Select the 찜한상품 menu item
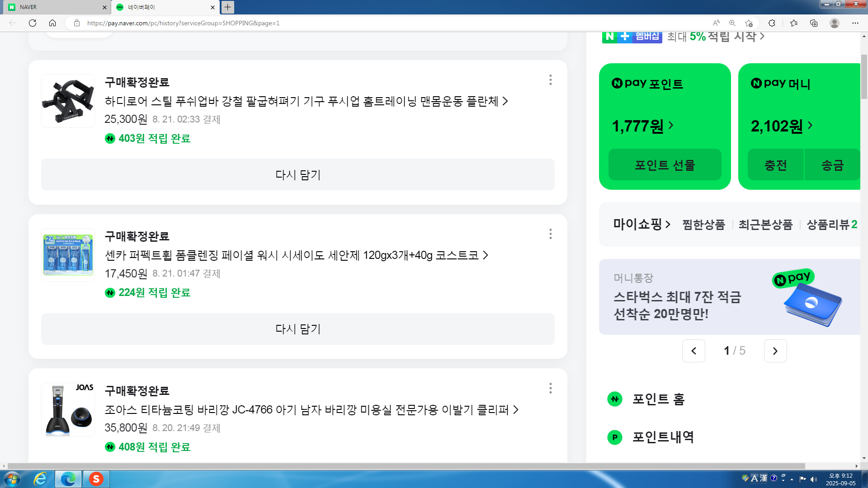This screenshot has height=488, width=868. point(703,225)
